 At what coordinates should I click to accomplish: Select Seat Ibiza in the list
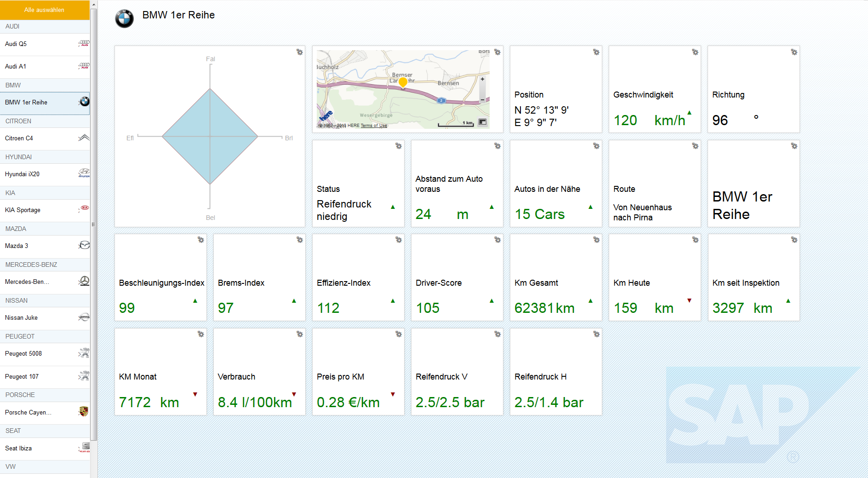tap(45, 449)
